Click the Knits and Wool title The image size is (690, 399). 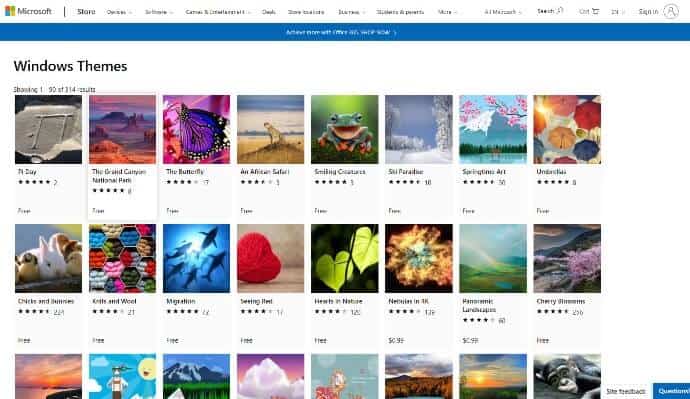114,301
